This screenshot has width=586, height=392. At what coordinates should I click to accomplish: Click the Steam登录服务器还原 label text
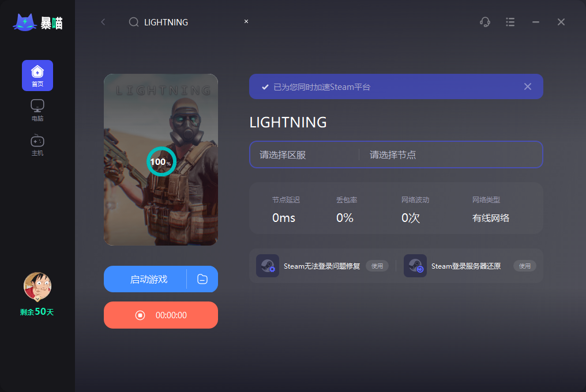coord(466,266)
